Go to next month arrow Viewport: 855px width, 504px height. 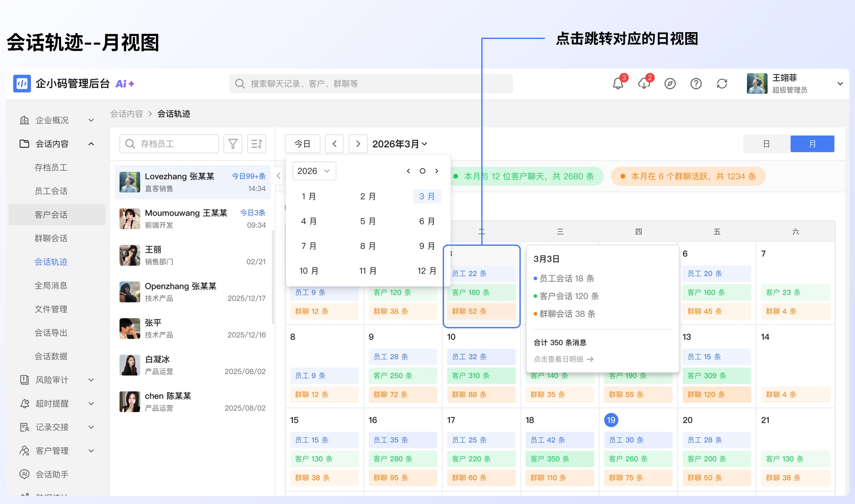coord(358,144)
